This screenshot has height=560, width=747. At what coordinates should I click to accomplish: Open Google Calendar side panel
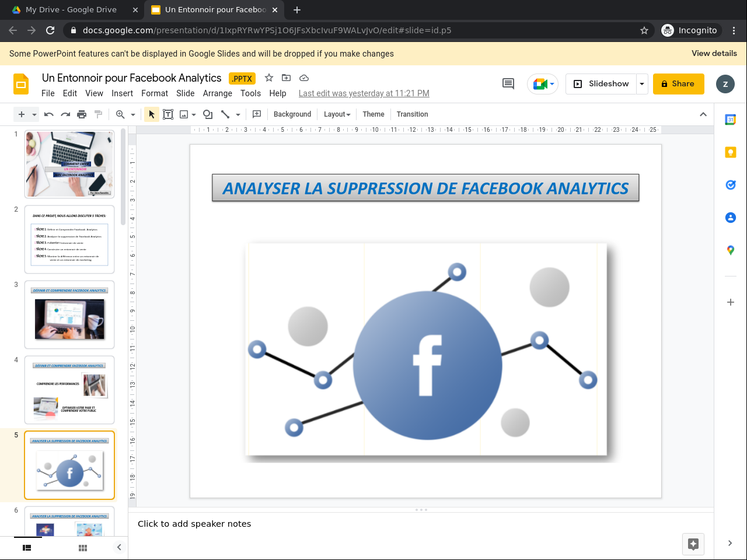(x=731, y=120)
